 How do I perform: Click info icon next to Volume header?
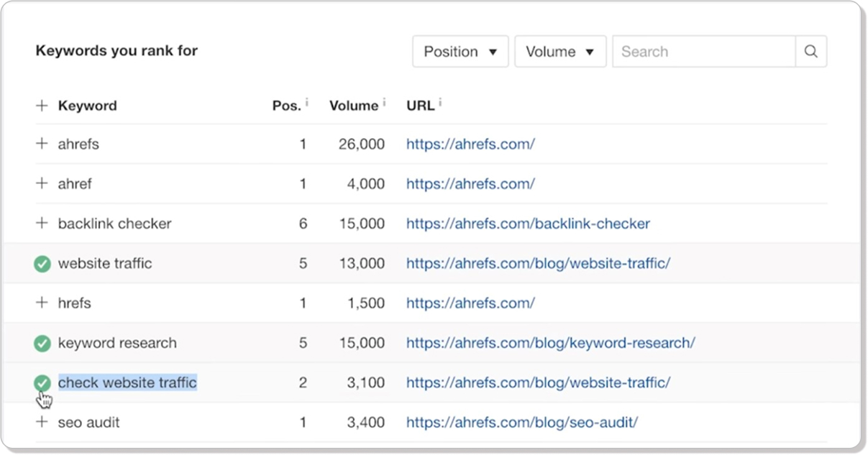tap(384, 103)
